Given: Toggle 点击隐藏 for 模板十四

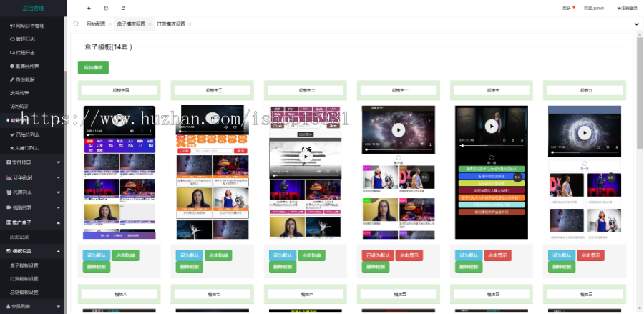Looking at the screenshot, I should [125, 255].
